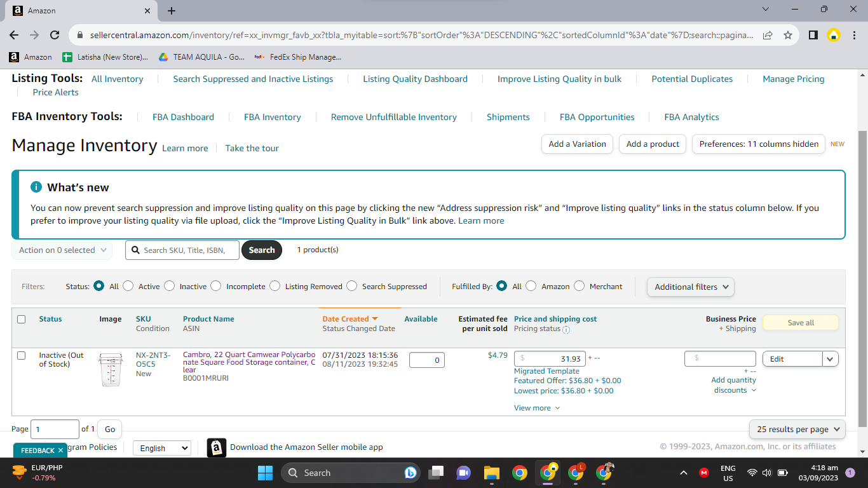Open Preferences: 11 columns hidden

tap(759, 144)
